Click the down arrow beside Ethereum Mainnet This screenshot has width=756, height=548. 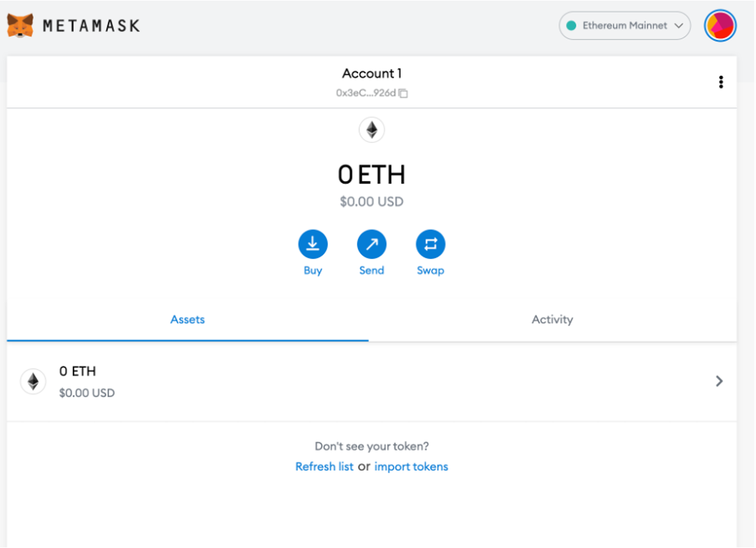click(x=678, y=26)
